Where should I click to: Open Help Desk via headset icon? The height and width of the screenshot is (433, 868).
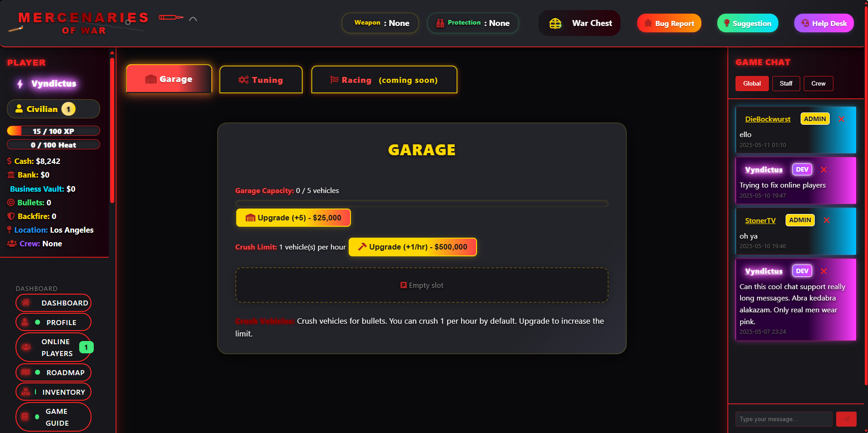coord(806,23)
